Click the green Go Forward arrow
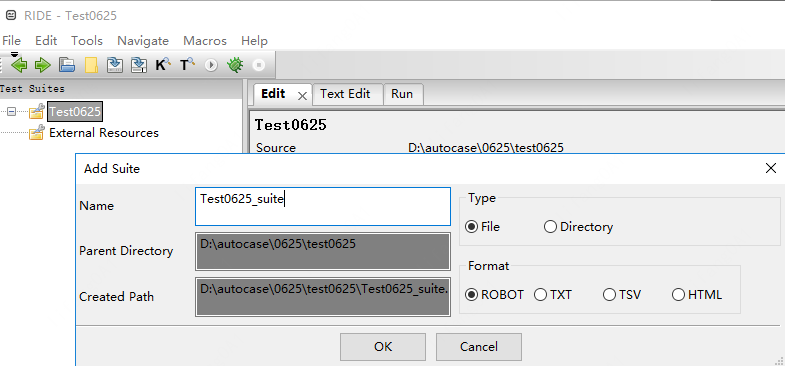The height and width of the screenshot is (366, 785). (43, 65)
